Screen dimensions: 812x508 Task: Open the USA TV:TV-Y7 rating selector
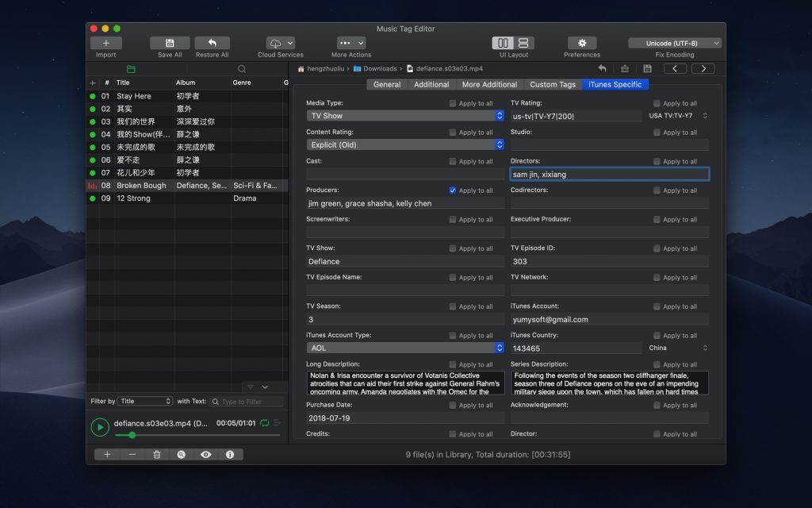[x=678, y=116]
